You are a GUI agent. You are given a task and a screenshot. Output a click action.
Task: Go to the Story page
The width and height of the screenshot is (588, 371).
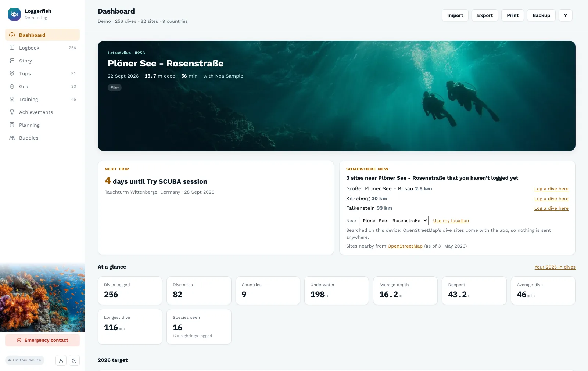point(43,61)
